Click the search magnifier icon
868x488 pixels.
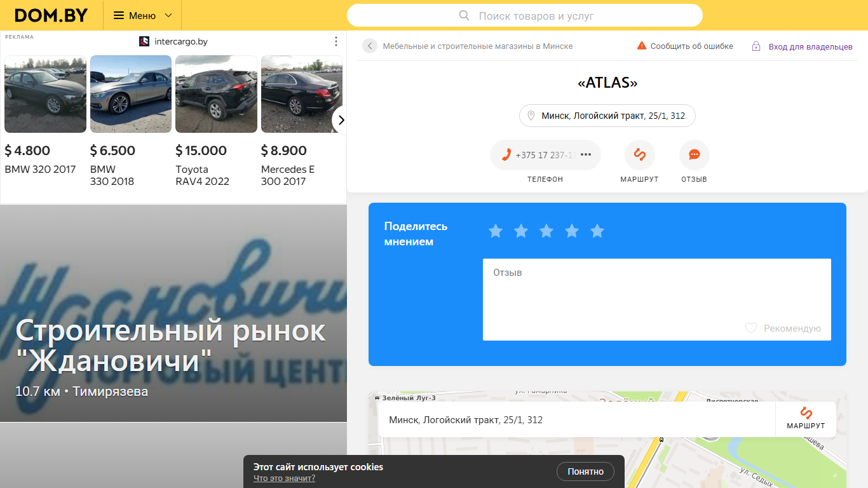coord(465,15)
